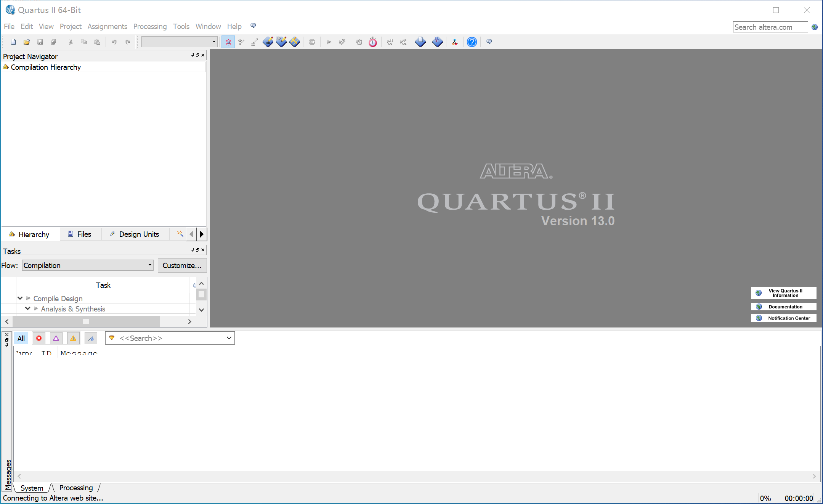This screenshot has height=504, width=823.
Task: Click the Search altera.com input field
Action: pyautogui.click(x=770, y=27)
